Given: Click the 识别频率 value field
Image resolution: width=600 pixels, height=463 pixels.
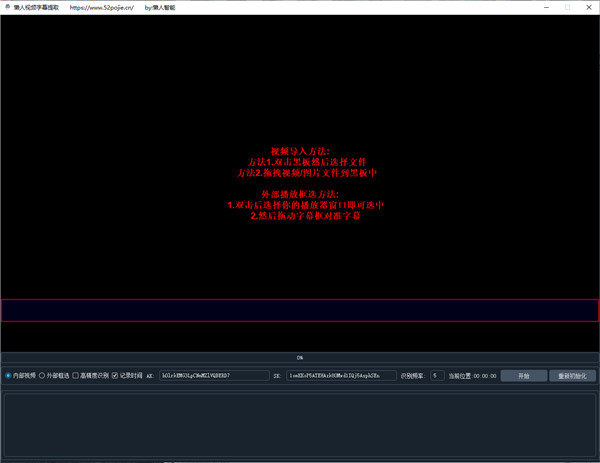Looking at the screenshot, I should [x=437, y=376].
